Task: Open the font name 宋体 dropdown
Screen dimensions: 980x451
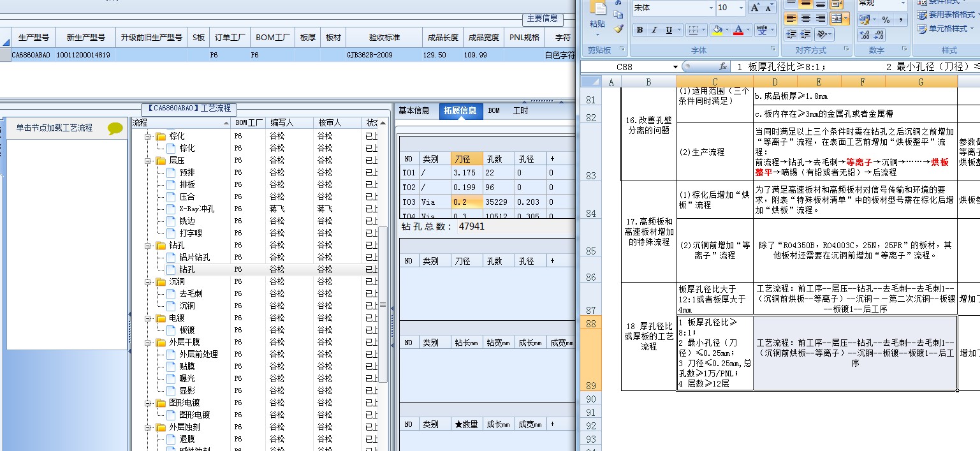Action: pos(711,8)
